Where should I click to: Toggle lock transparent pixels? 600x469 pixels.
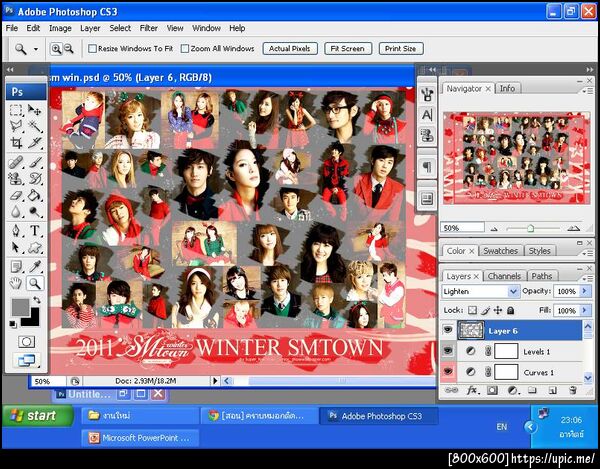473,310
